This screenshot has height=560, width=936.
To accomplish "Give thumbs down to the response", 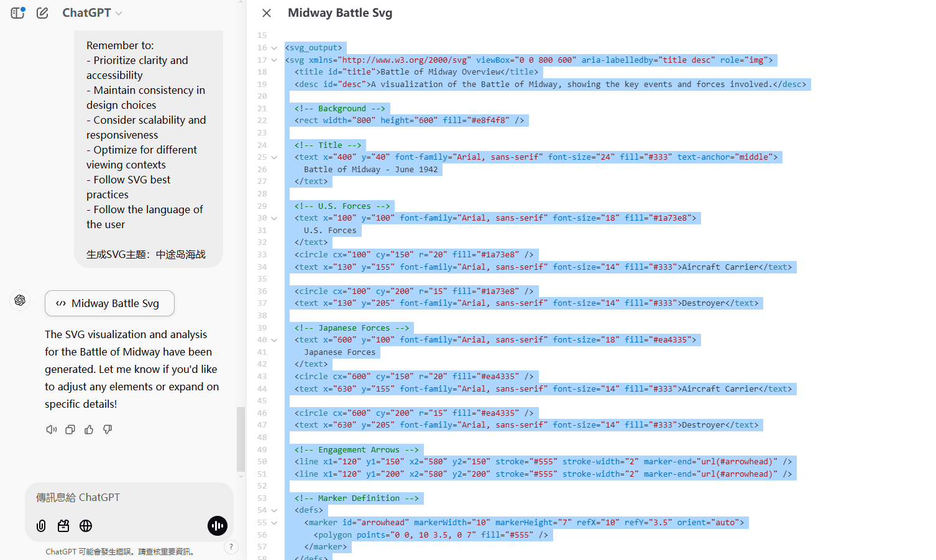I will click(x=108, y=429).
